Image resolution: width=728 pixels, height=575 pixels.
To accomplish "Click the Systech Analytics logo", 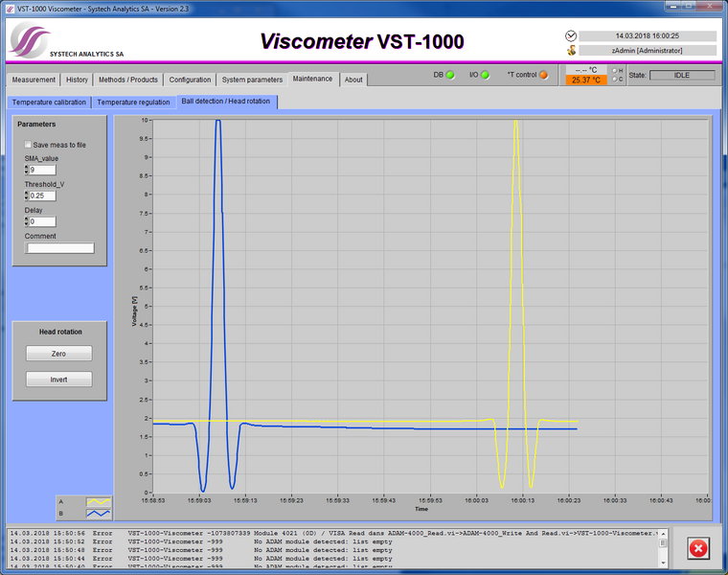I will point(30,41).
